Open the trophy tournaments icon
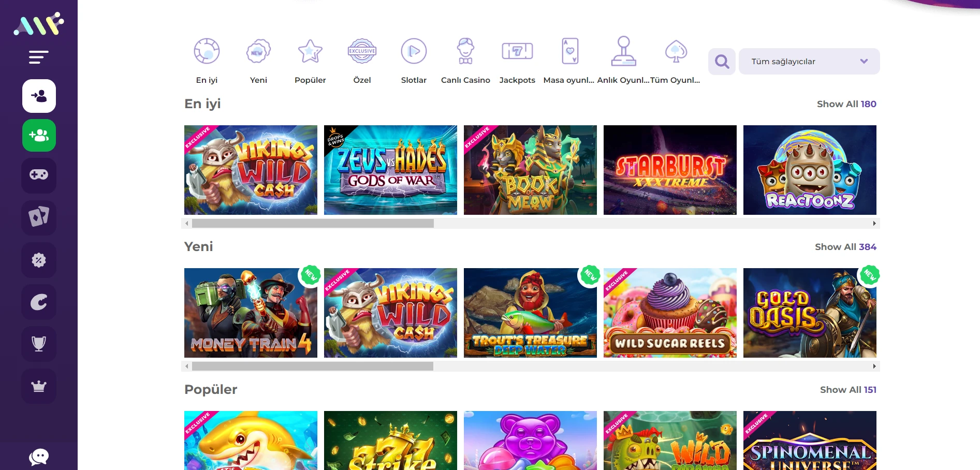Image resolution: width=980 pixels, height=470 pixels. click(39, 344)
